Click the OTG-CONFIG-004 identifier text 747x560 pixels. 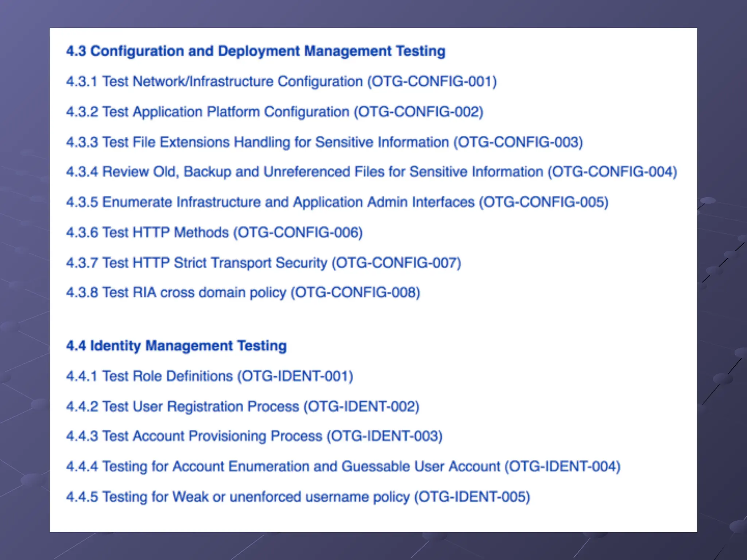tap(612, 172)
